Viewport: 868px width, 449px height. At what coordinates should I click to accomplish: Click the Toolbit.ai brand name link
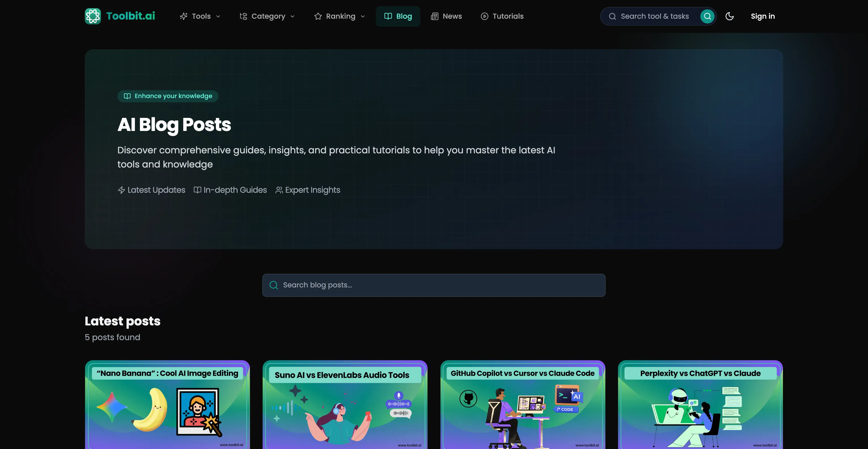click(130, 16)
